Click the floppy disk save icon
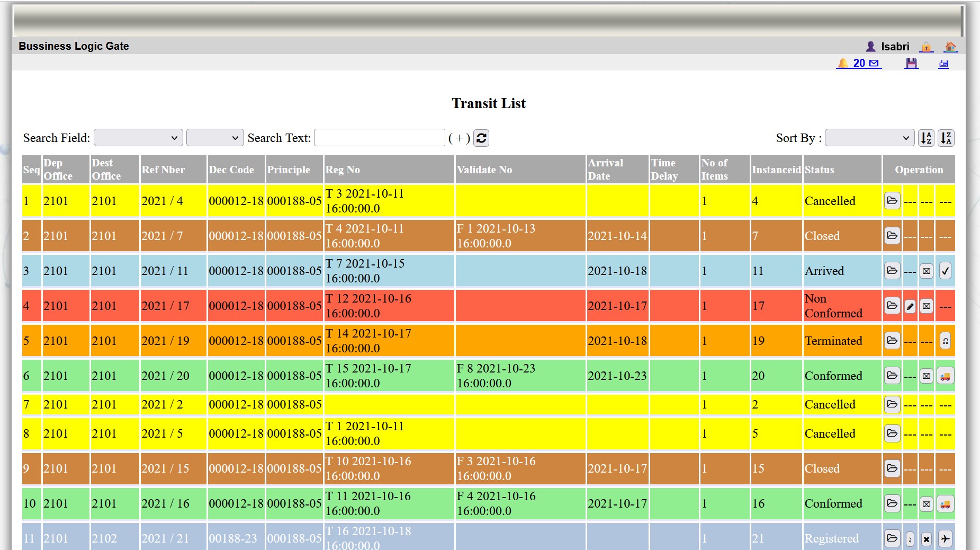980x550 pixels. pyautogui.click(x=911, y=64)
